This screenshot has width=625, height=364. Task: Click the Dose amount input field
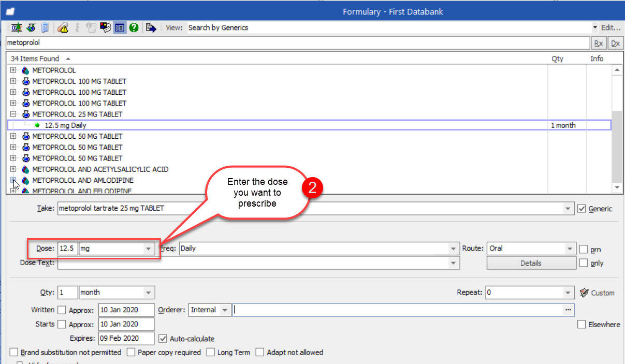coord(67,249)
